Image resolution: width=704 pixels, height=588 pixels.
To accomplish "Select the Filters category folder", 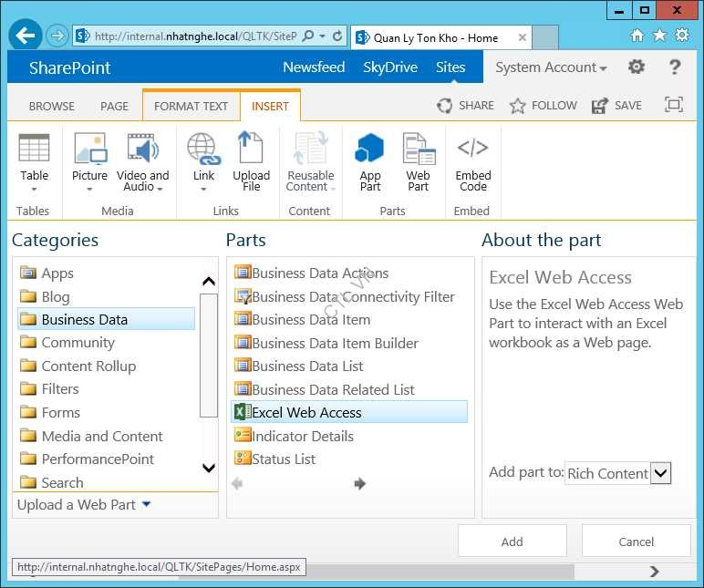I will (60, 389).
